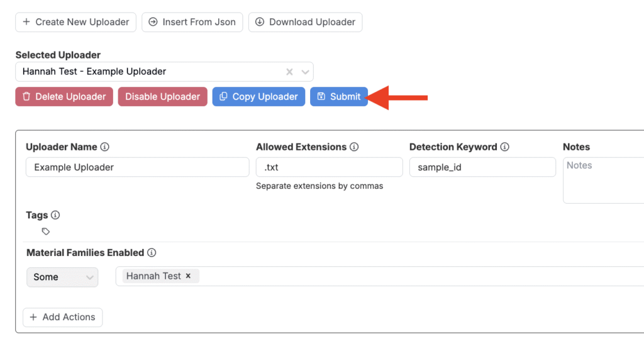This screenshot has height=341, width=644.
Task: Click Add Actions button
Action: 62,317
